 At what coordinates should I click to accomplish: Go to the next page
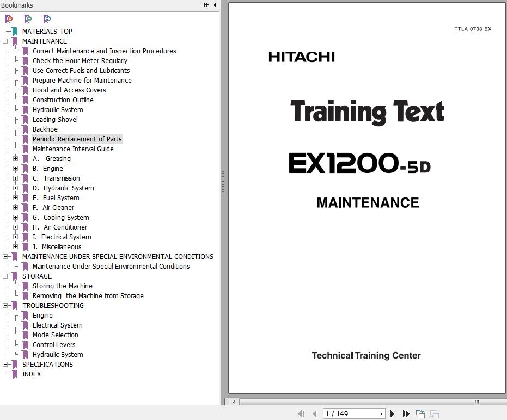tap(392, 414)
